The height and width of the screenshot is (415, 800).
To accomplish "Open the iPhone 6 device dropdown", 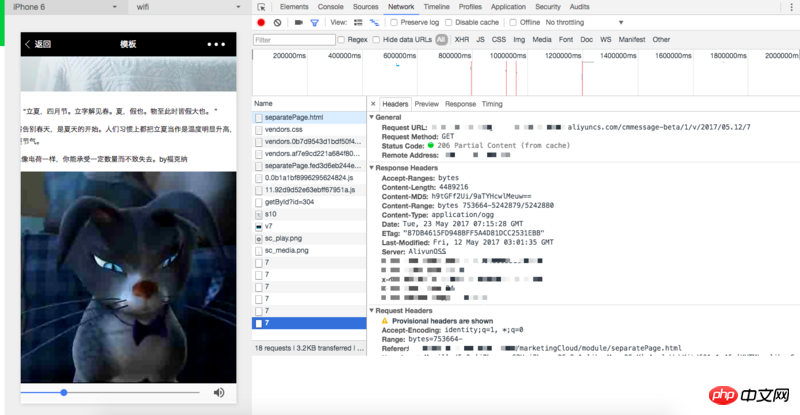I will [x=64, y=7].
